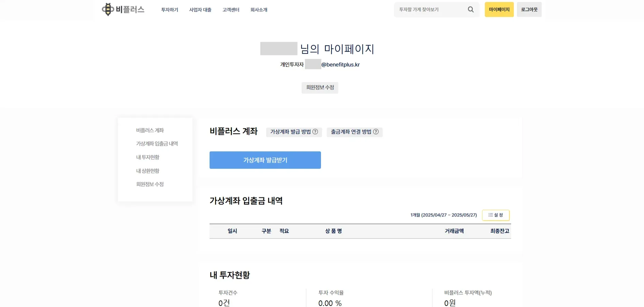
Task: Select 가상계좌 입출금 내역 in the sidebar
Action: (157, 144)
